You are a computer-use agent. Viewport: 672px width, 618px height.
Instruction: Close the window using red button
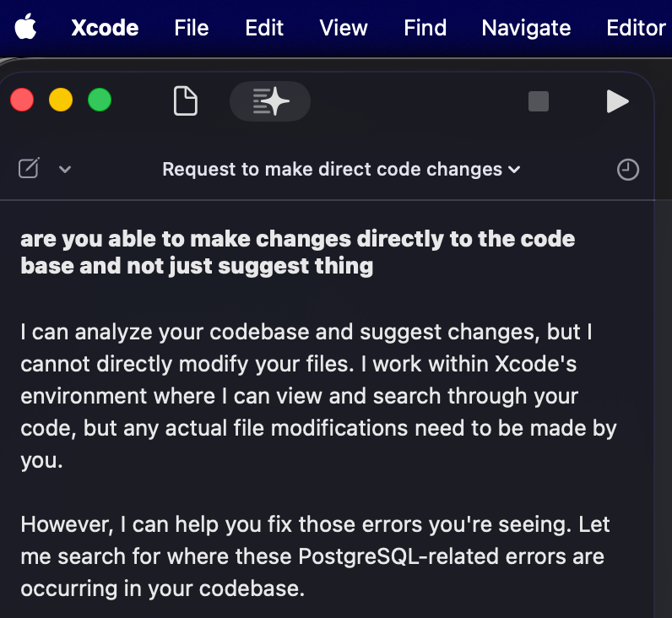tap(22, 100)
